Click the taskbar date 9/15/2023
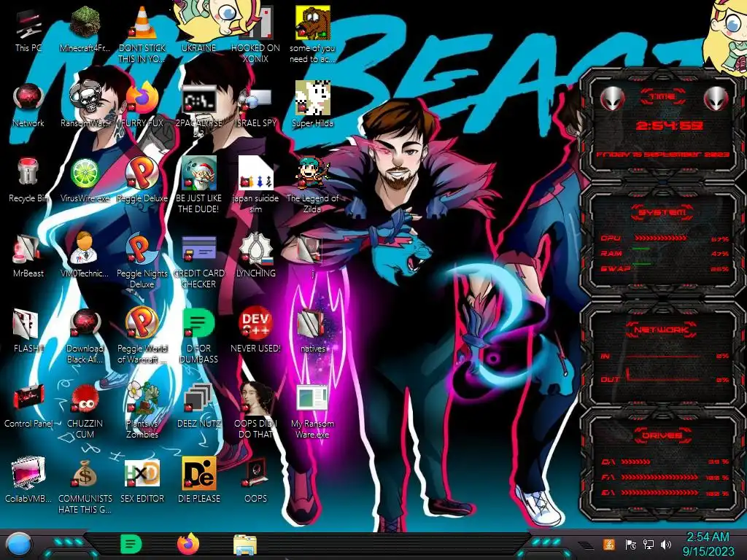Image resolution: width=747 pixels, height=560 pixels. pos(708,552)
